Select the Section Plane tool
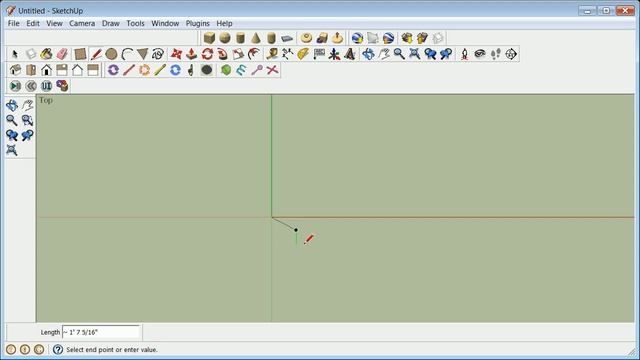Image resolution: width=640 pixels, height=360 pixels. point(511,54)
